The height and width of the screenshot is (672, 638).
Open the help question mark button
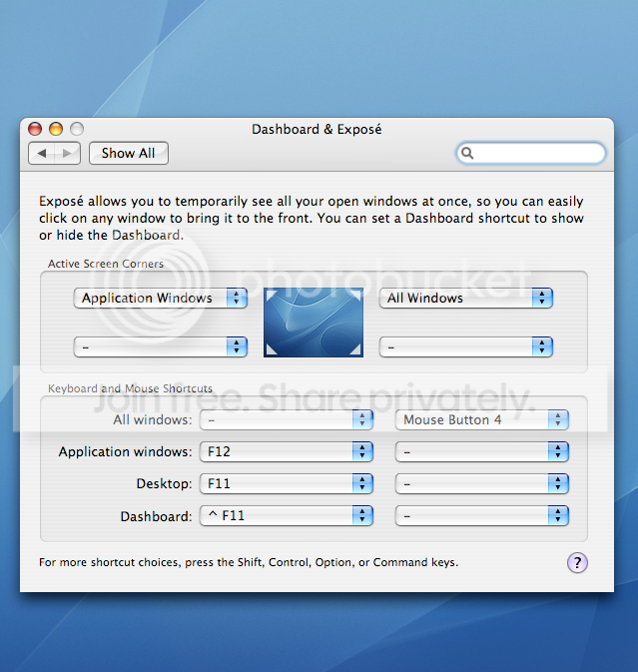(x=577, y=562)
